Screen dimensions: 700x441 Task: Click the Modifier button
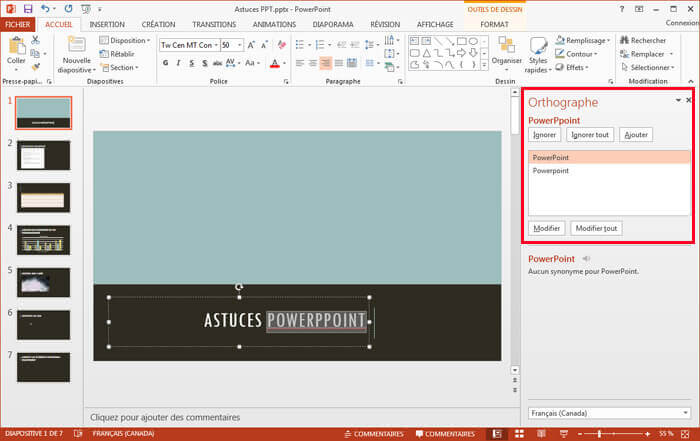click(x=546, y=228)
